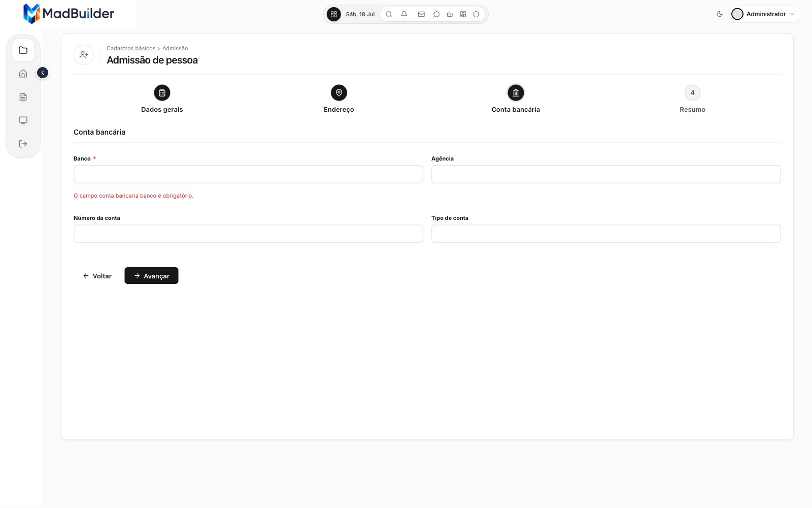Go to the Endereço step

pyautogui.click(x=339, y=99)
